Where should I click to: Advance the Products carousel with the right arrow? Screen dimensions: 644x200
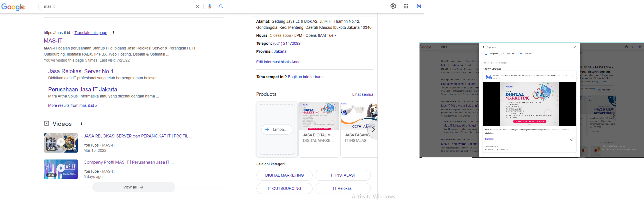pyautogui.click(x=373, y=130)
